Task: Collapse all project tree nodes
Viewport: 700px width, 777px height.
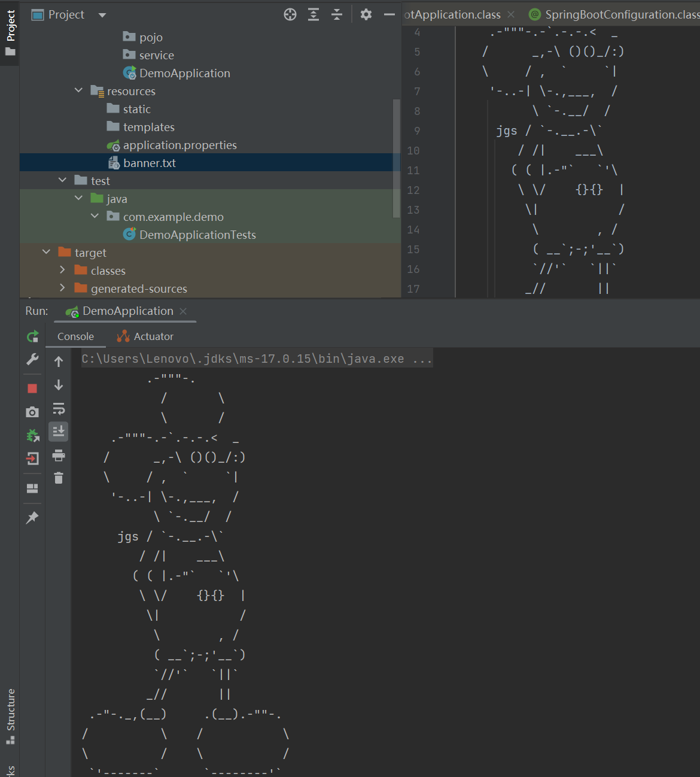Action: coord(337,15)
